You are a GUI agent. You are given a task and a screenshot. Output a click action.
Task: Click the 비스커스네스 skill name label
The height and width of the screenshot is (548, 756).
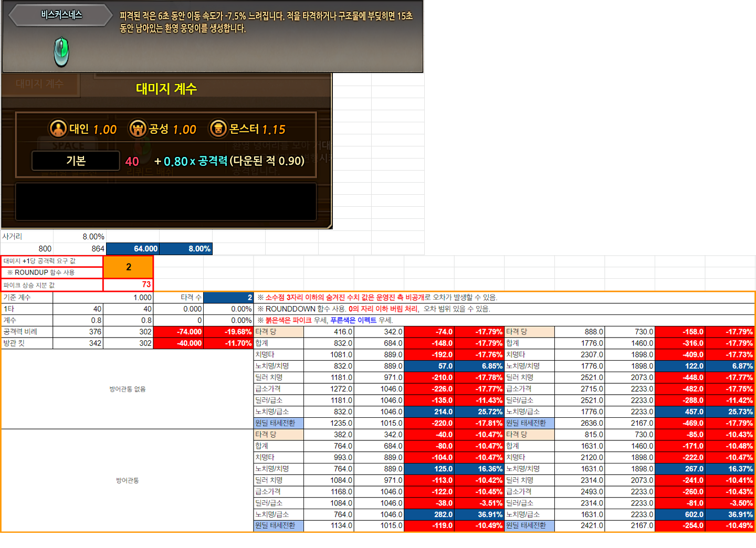pos(61,15)
